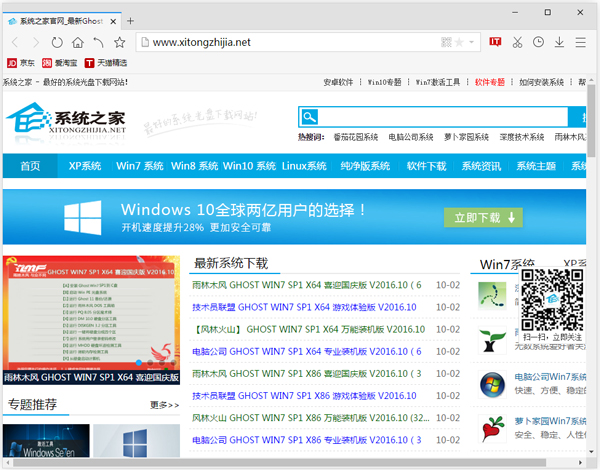Screen dimensions: 600x470
Task: Select 系统资讯 in navigation bar
Action: click(481, 166)
